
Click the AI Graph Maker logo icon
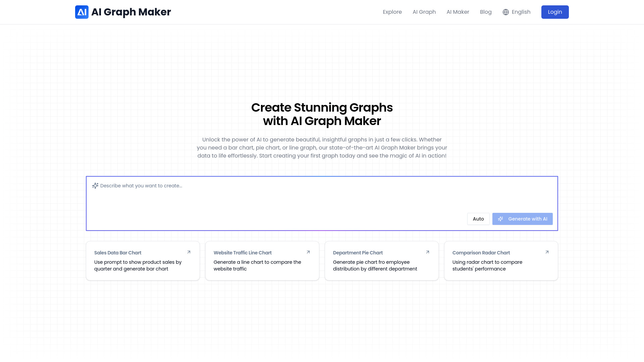tap(82, 12)
